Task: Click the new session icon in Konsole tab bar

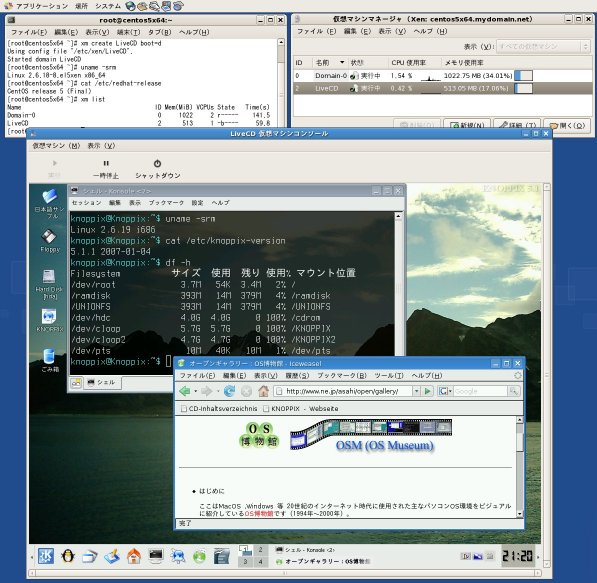Action: 76,383
